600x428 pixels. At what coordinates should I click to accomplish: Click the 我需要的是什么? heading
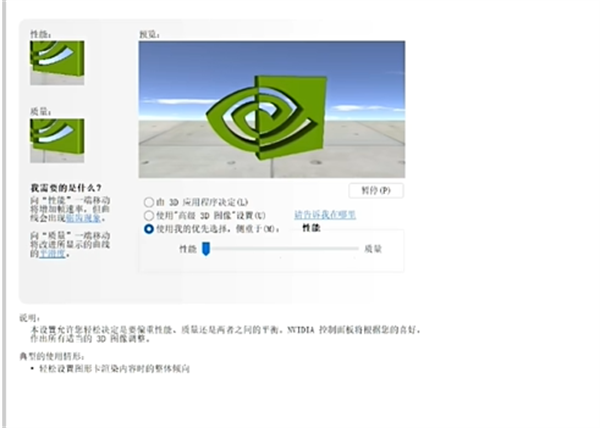pyautogui.click(x=66, y=188)
